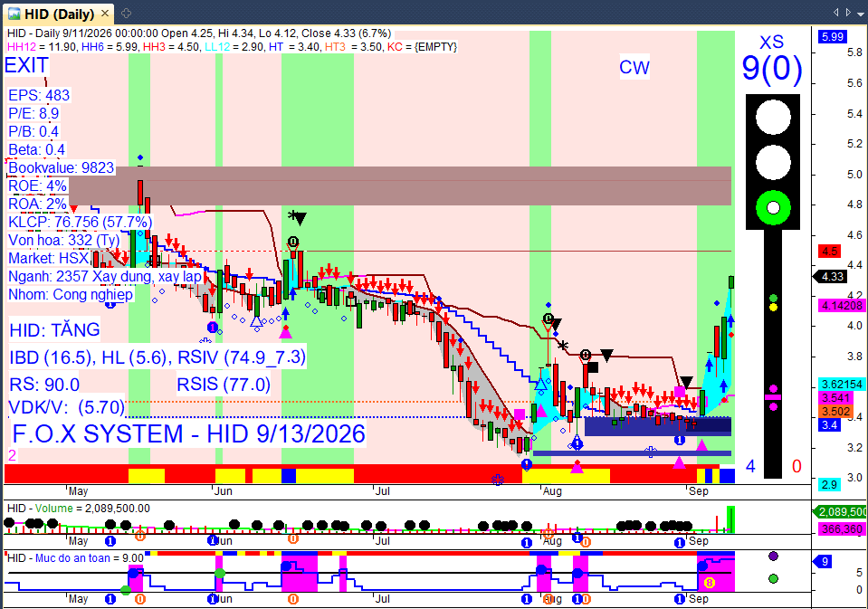Image resolution: width=868 pixels, height=609 pixels.
Task: Click the yellow circled 8 marker
Action: coord(709,583)
